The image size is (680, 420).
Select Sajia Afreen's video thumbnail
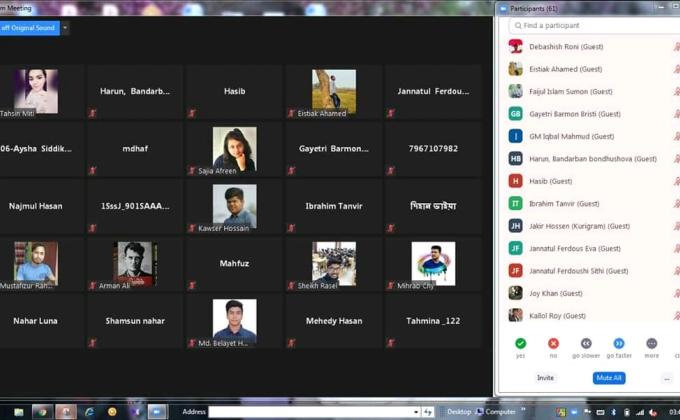pyautogui.click(x=234, y=149)
